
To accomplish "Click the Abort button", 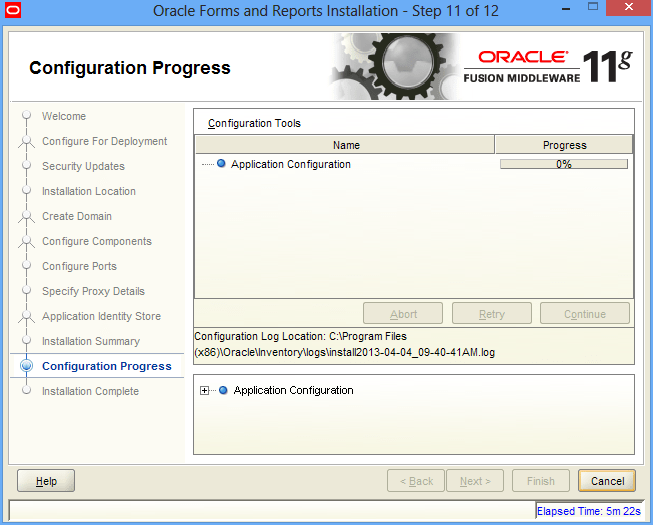I will tap(403, 314).
